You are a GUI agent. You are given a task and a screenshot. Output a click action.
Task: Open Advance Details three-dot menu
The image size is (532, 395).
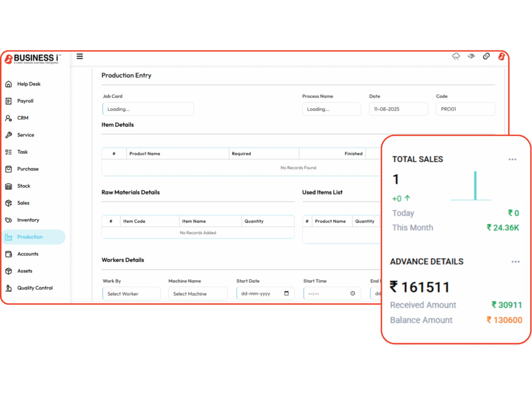[515, 262]
